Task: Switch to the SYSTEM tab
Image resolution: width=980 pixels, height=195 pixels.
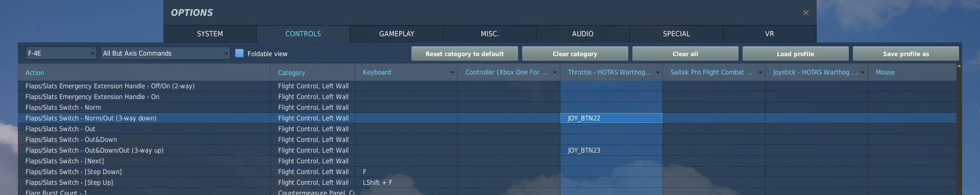Action: click(210, 34)
